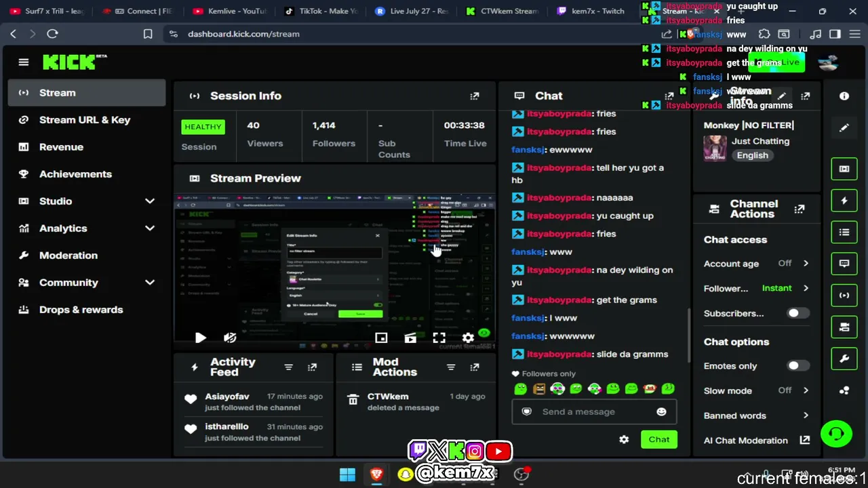Screen dimensions: 868x488
Task: Open chat settings gear near Chat button
Action: pos(624,440)
